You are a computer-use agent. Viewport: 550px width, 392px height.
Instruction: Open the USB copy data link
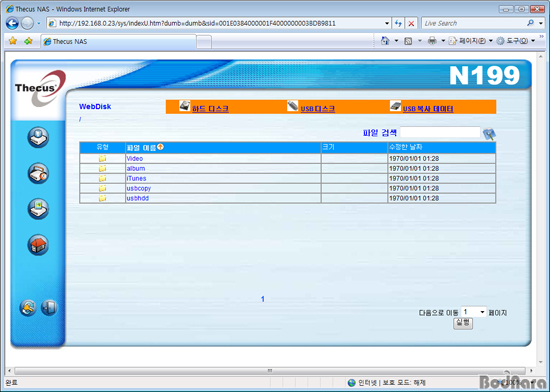tap(428, 109)
